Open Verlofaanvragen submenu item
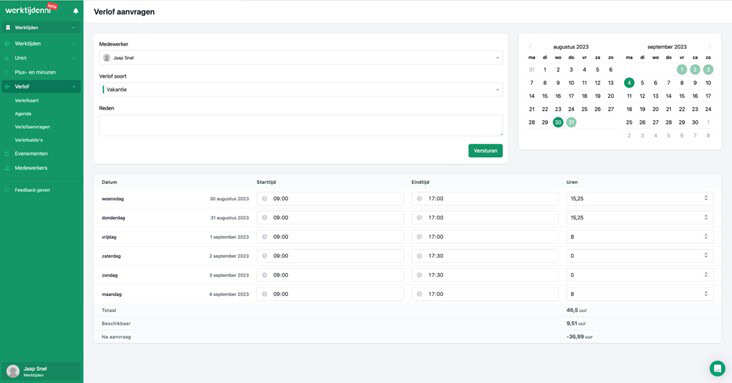The width and height of the screenshot is (732, 383). pyautogui.click(x=32, y=127)
